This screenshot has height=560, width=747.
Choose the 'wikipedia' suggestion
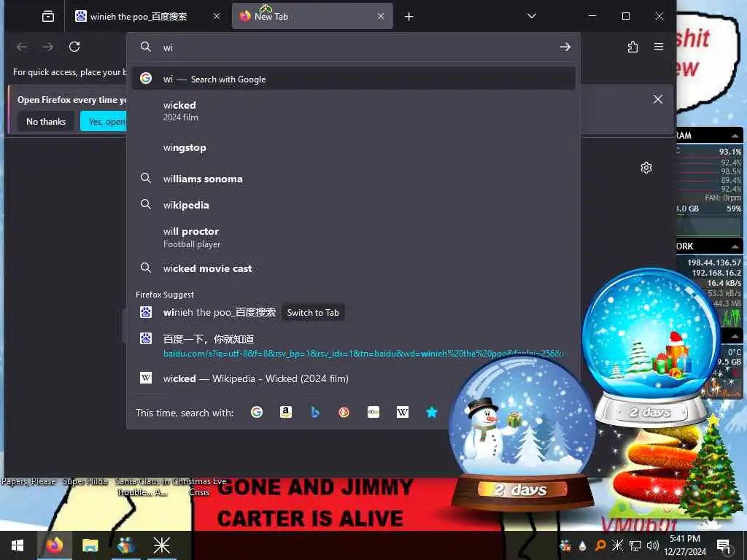pyautogui.click(x=354, y=205)
